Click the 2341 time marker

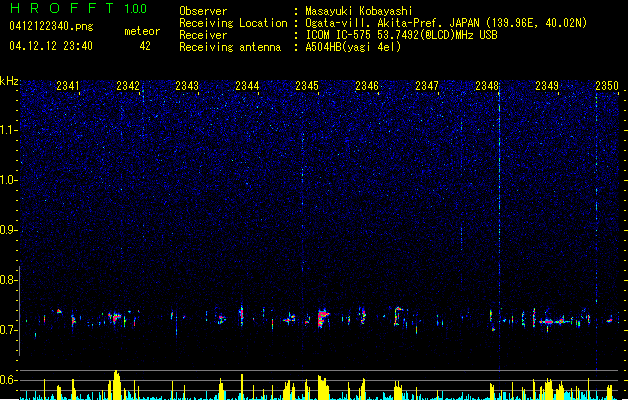(67, 86)
